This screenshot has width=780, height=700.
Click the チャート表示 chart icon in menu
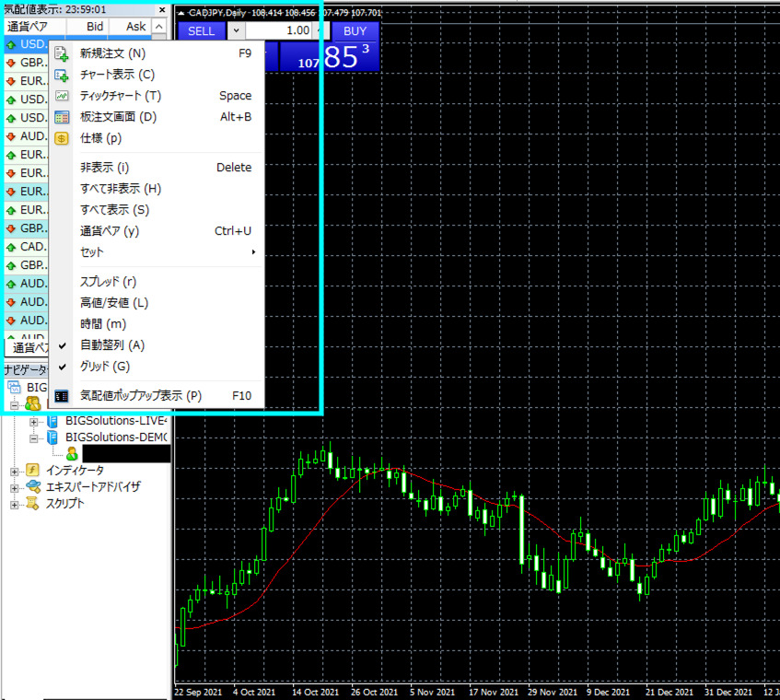(x=62, y=75)
